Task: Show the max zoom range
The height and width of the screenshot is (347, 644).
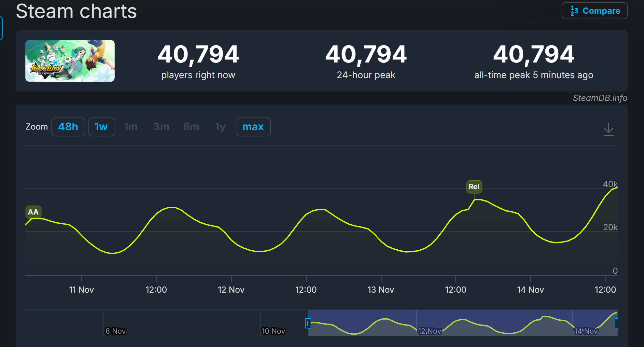Action: 253,127
